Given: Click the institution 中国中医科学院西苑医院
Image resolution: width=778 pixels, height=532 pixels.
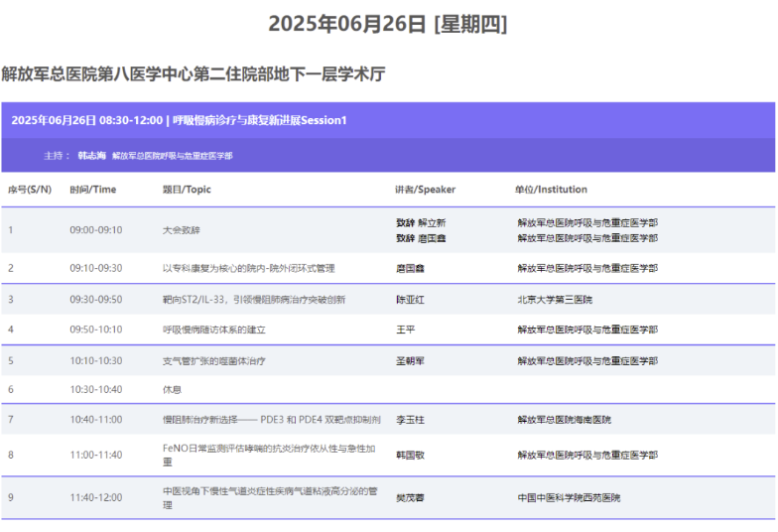Looking at the screenshot, I should point(569,498).
